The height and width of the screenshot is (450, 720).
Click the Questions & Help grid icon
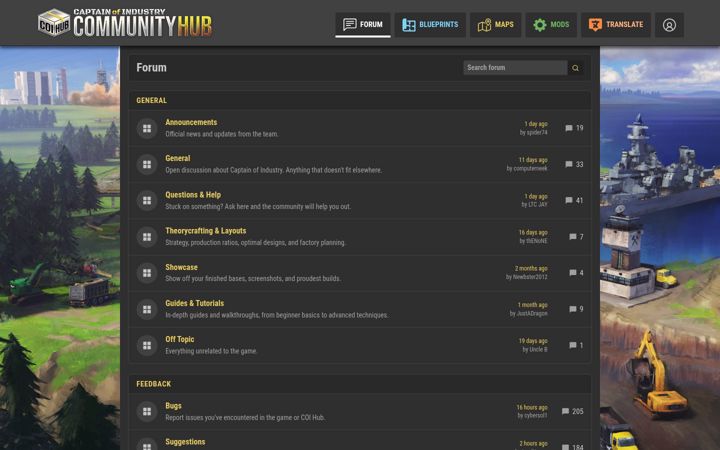tap(147, 200)
